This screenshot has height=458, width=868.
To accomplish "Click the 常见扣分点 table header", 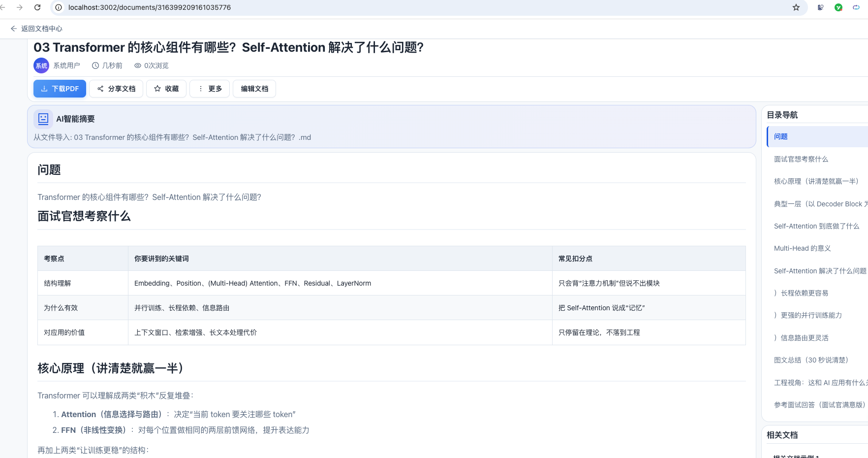I will click(x=649, y=259).
